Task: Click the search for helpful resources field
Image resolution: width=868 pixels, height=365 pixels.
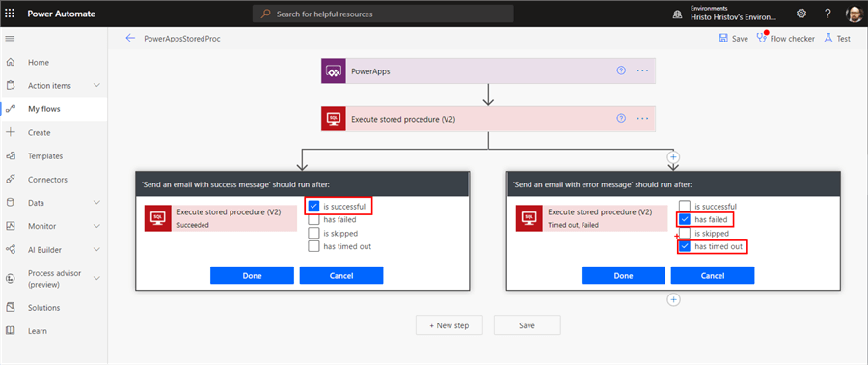Action: pos(383,14)
